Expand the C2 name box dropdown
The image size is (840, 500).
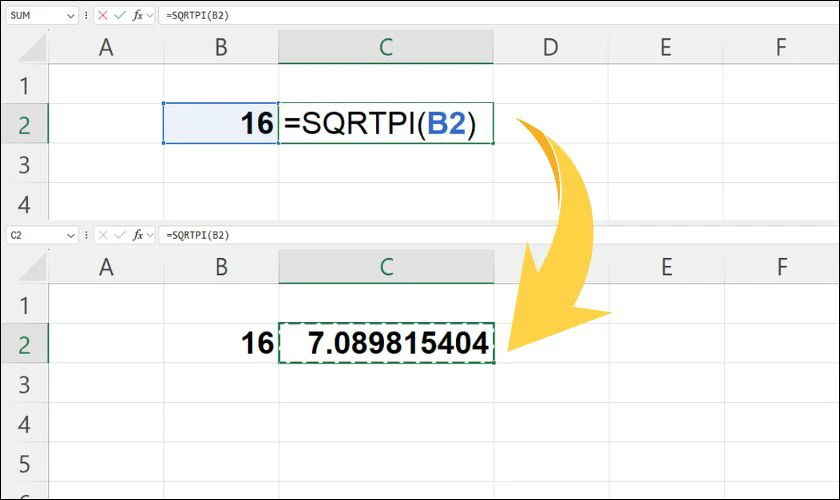(x=70, y=236)
